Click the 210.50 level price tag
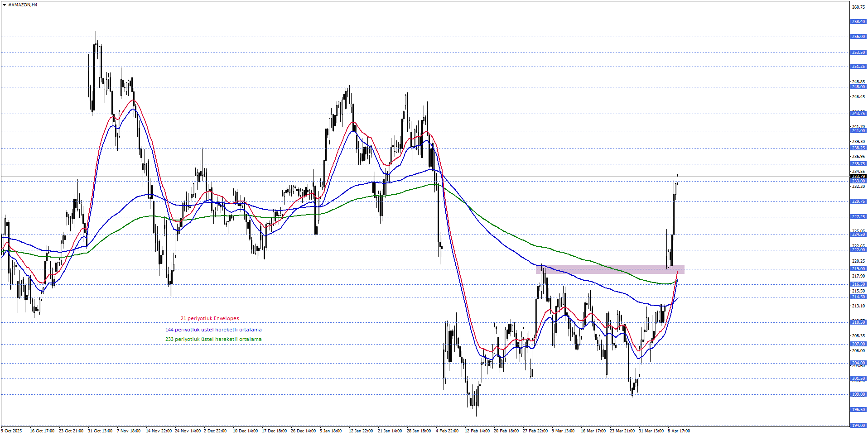The image size is (868, 436). click(x=858, y=322)
